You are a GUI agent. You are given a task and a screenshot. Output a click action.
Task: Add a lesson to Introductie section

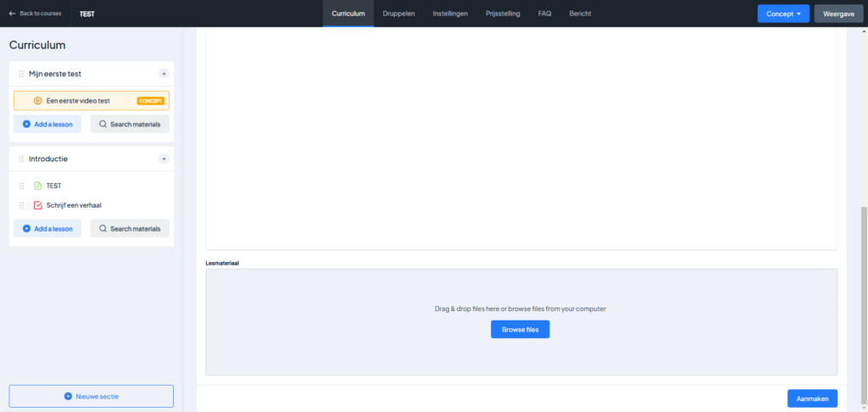coord(47,229)
